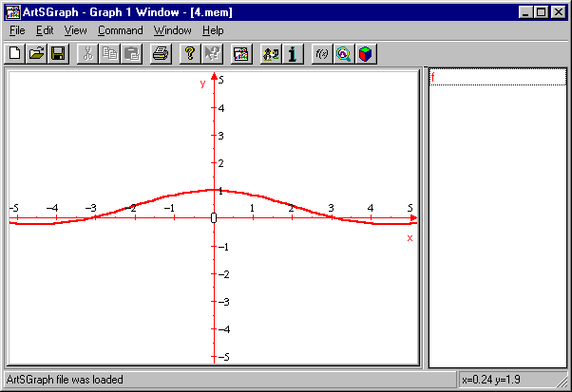Image resolution: width=572 pixels, height=392 pixels.
Task: Click the graph picture toolbar icon
Action: pos(241,54)
